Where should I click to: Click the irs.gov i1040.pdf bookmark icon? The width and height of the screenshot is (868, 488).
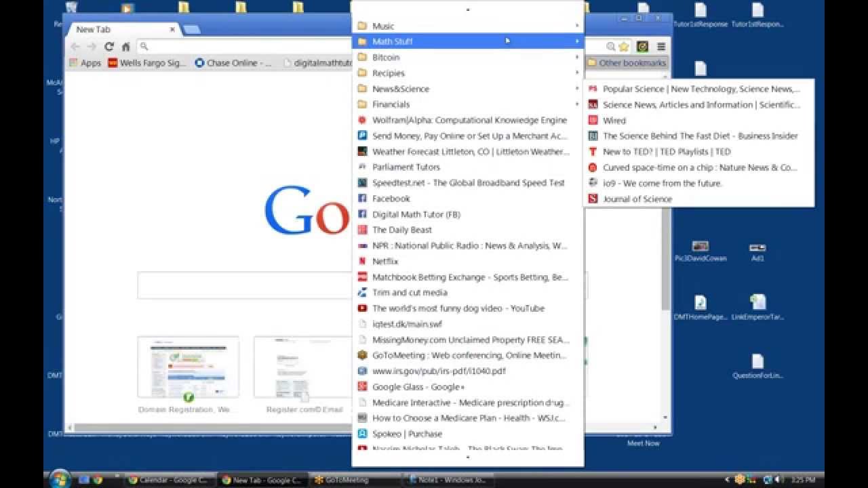click(x=362, y=371)
